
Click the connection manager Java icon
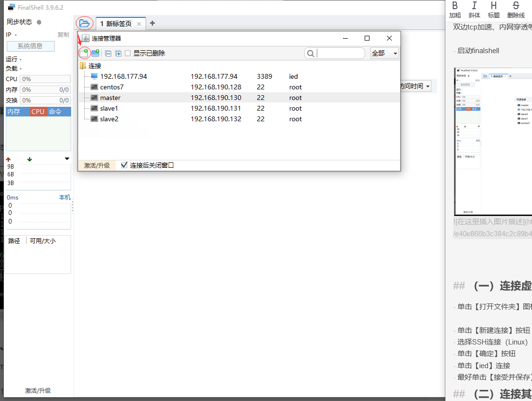(x=86, y=38)
